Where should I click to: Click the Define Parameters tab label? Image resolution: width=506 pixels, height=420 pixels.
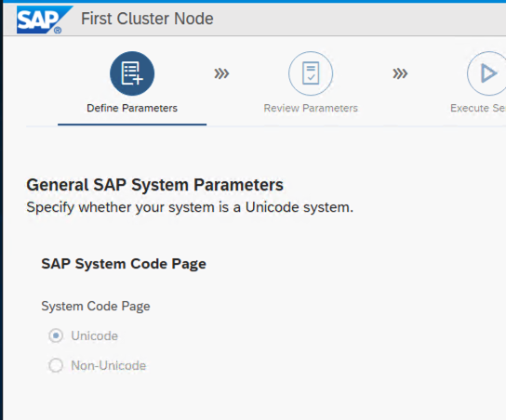pos(132,108)
